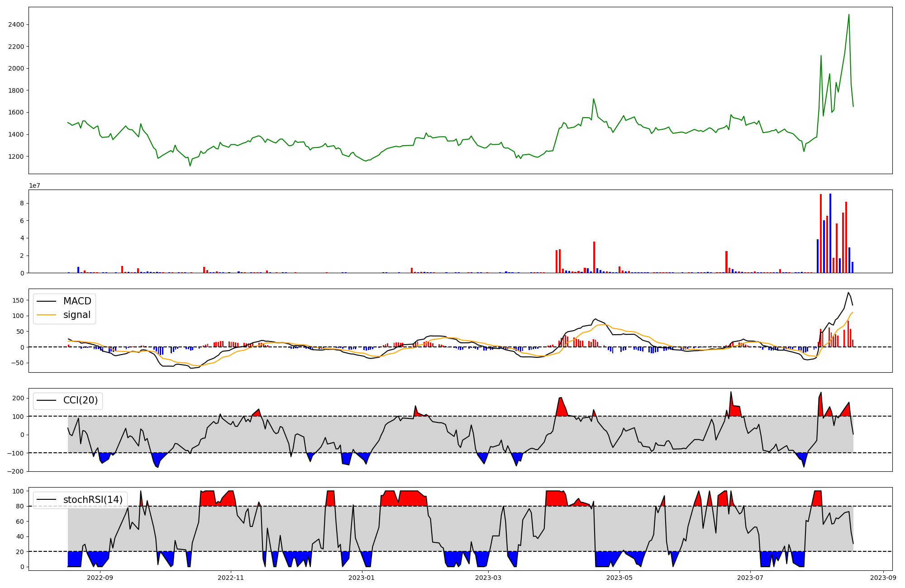The height and width of the screenshot is (588, 905).
Task: Select the 2023-09 date tick label
Action: click(x=883, y=577)
